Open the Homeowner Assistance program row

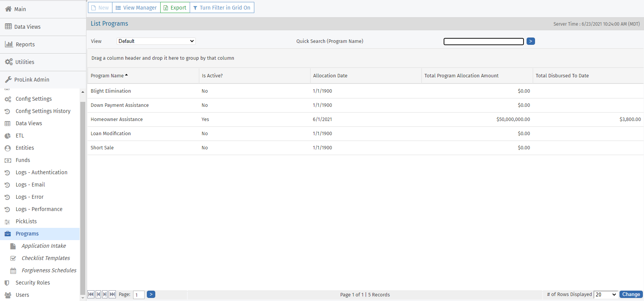click(x=117, y=119)
